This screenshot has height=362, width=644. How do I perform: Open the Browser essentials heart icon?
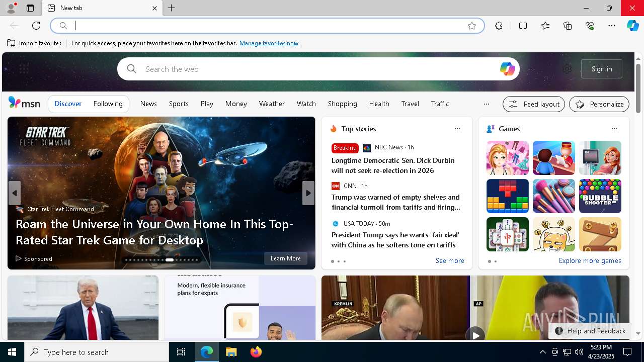point(590,26)
